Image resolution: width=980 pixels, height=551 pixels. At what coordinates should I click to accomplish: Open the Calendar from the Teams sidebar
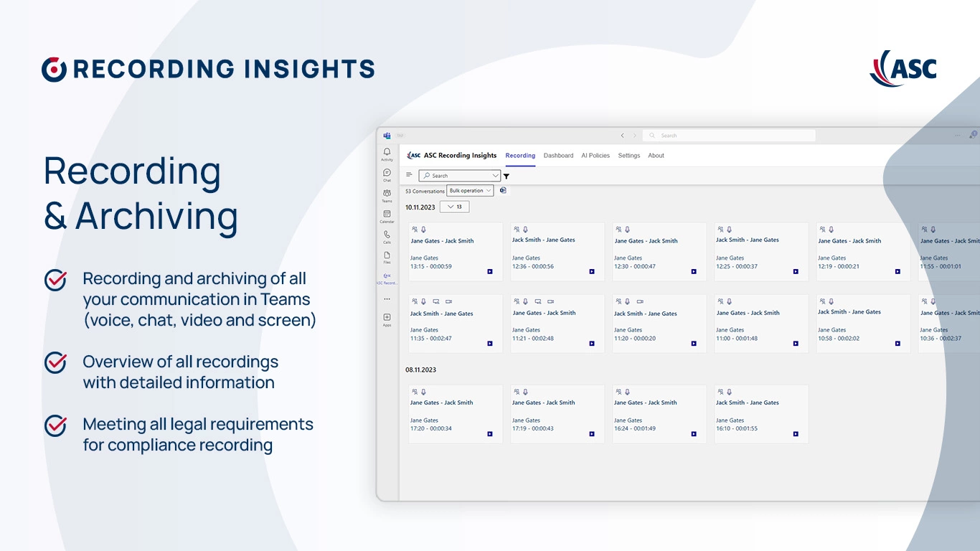387,215
